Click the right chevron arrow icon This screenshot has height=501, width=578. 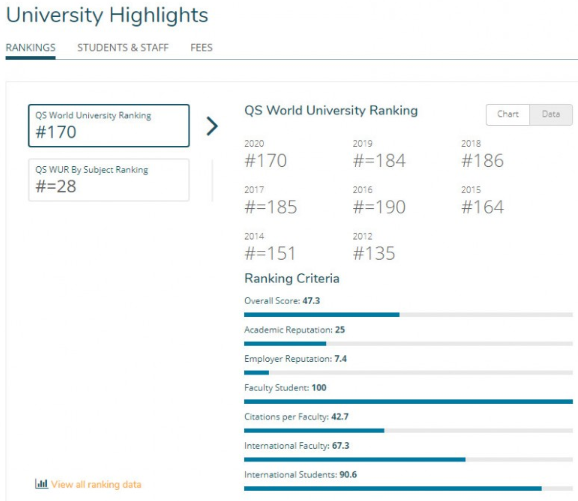[x=212, y=126]
